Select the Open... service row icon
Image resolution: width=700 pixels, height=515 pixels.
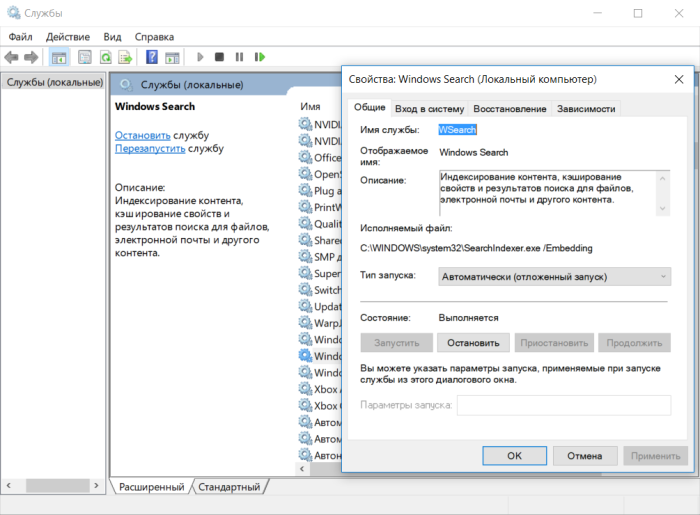click(x=305, y=174)
